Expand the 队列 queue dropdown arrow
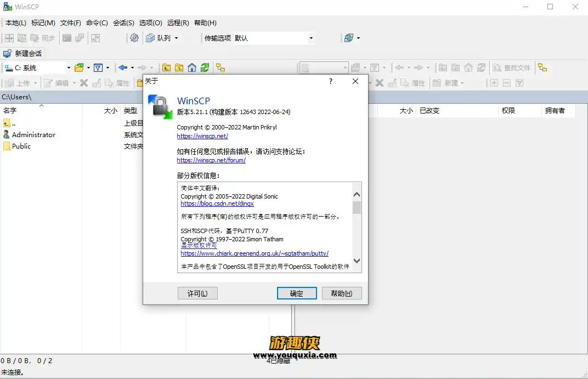 click(176, 38)
